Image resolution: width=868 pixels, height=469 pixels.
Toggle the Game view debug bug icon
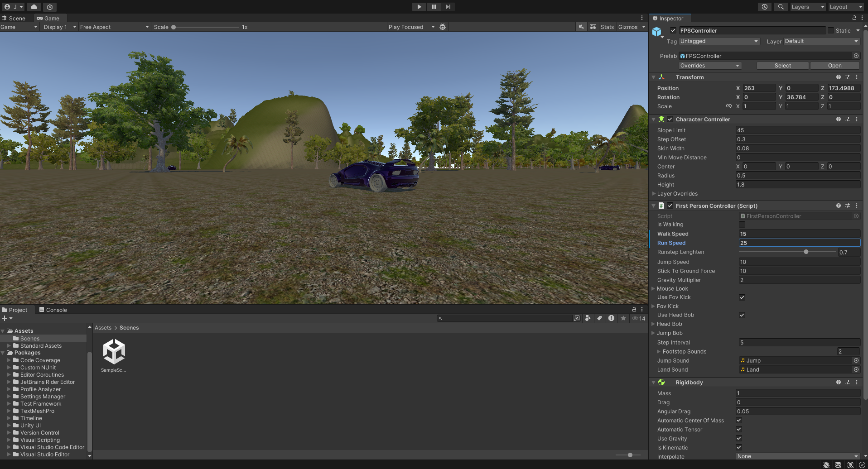[x=443, y=27]
